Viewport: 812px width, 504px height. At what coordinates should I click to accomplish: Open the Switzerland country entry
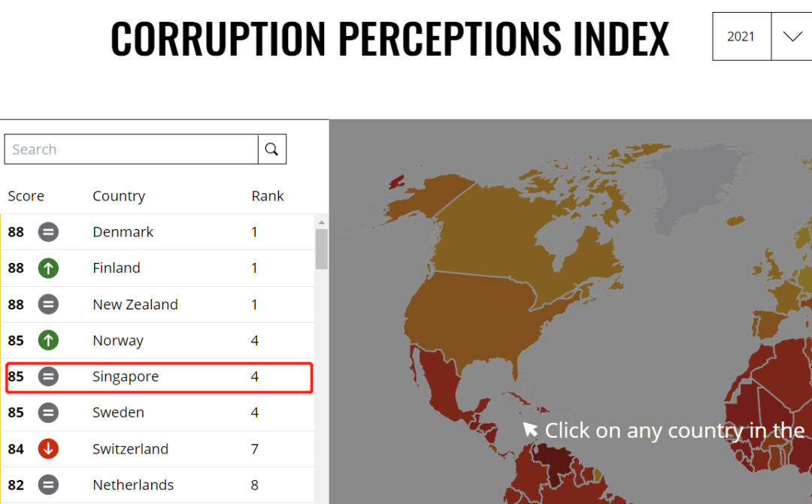click(x=131, y=448)
